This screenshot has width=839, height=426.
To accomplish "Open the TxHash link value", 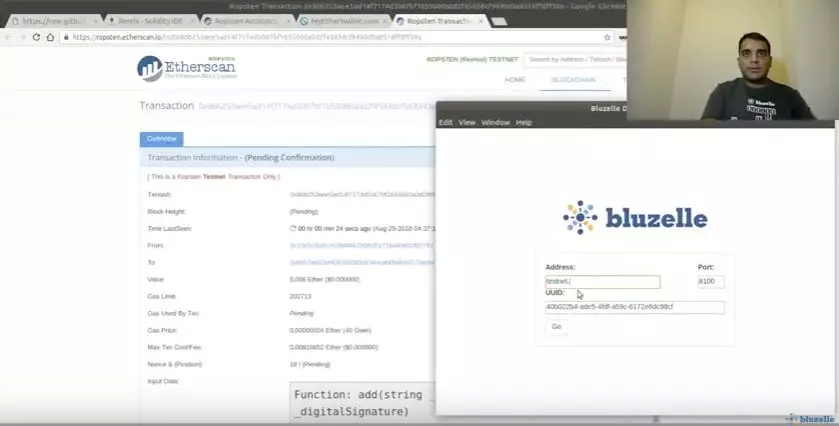I will 362,194.
